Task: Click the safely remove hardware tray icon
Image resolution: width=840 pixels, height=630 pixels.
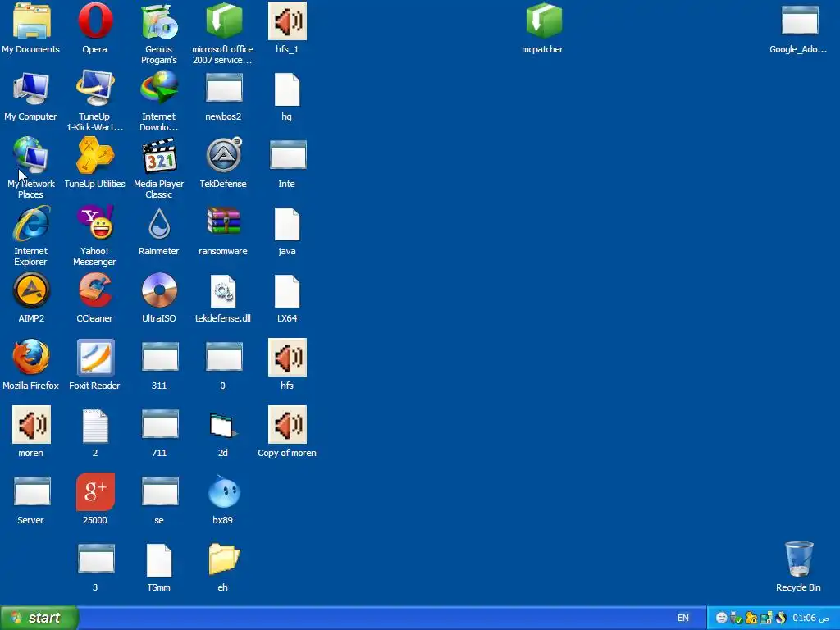Action: (736, 619)
